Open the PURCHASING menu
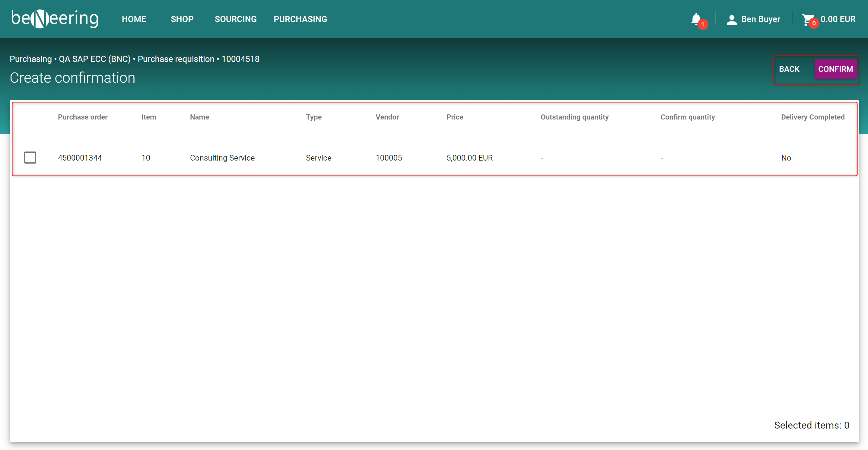 [300, 19]
